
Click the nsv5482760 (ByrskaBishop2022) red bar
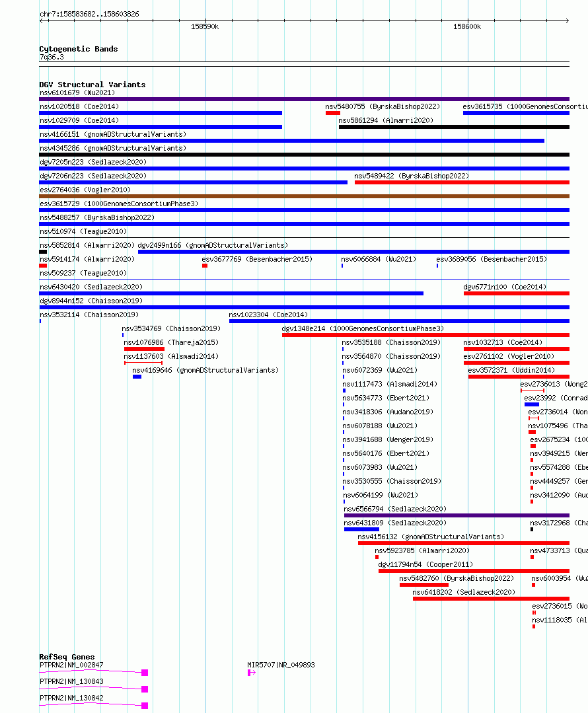pos(424,585)
